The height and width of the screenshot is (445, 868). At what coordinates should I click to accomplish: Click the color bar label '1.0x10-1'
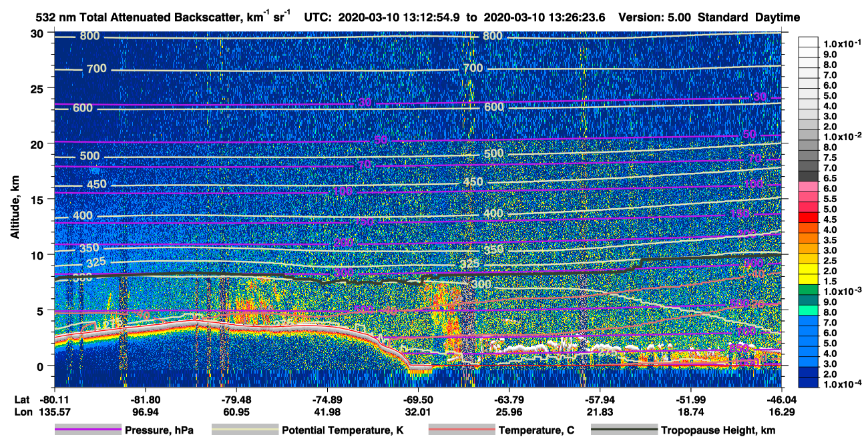coord(842,43)
